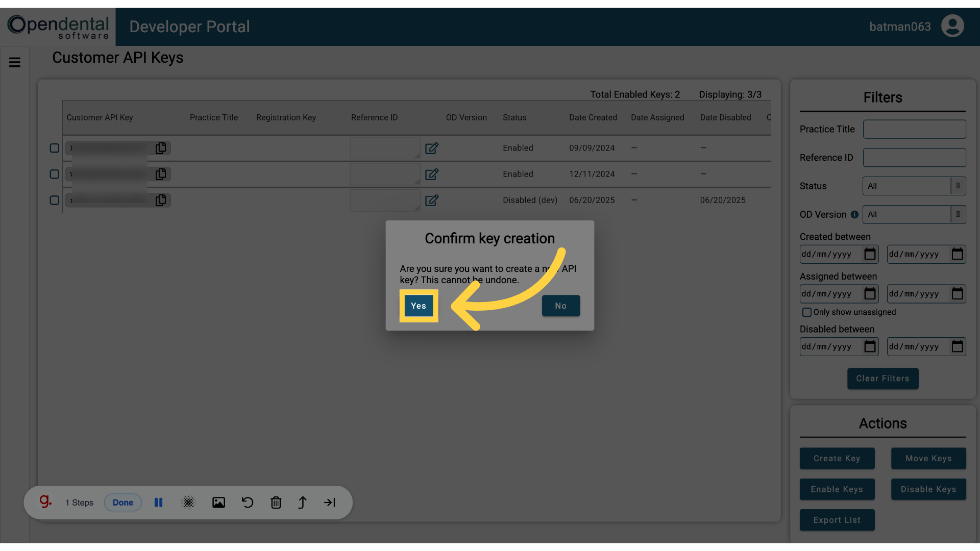Image resolution: width=980 pixels, height=551 pixels.
Task: Focus the Reference ID filter field
Action: click(x=914, y=158)
